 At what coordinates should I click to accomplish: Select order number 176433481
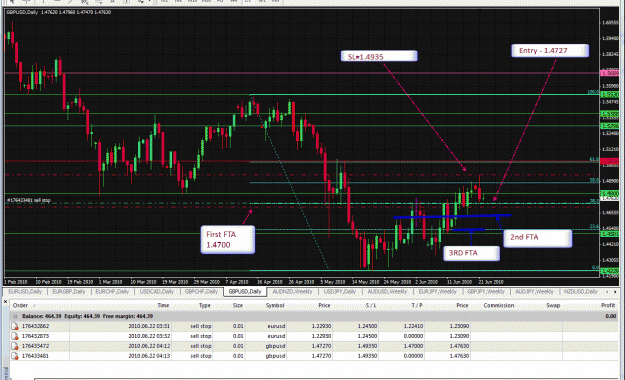click(x=35, y=356)
